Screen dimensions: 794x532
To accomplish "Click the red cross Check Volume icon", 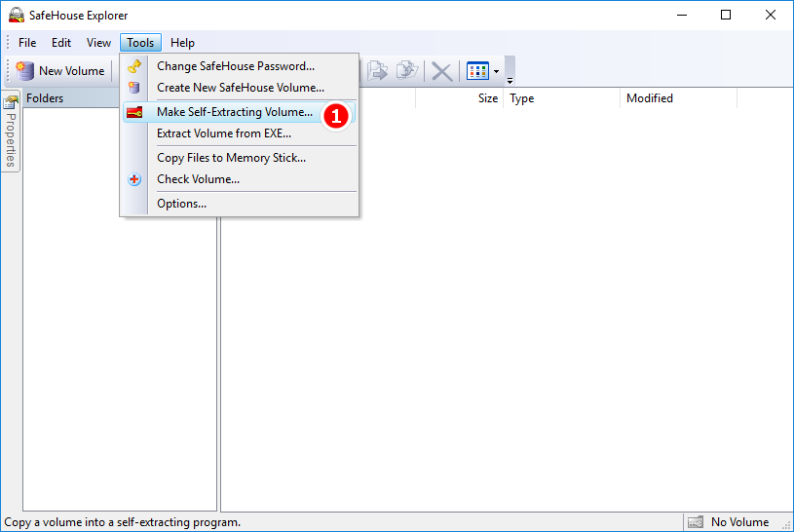I will [134, 179].
